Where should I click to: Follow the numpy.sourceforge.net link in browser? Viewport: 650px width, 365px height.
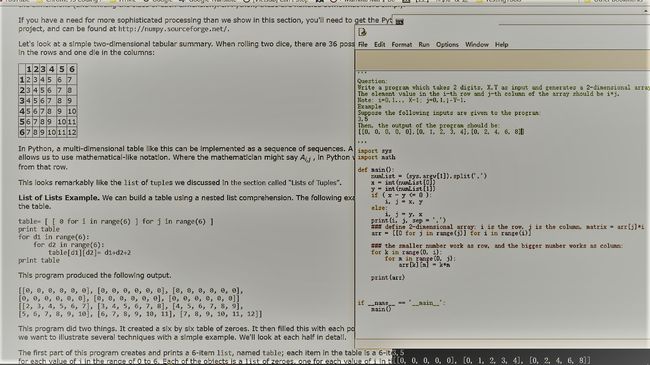(173, 29)
